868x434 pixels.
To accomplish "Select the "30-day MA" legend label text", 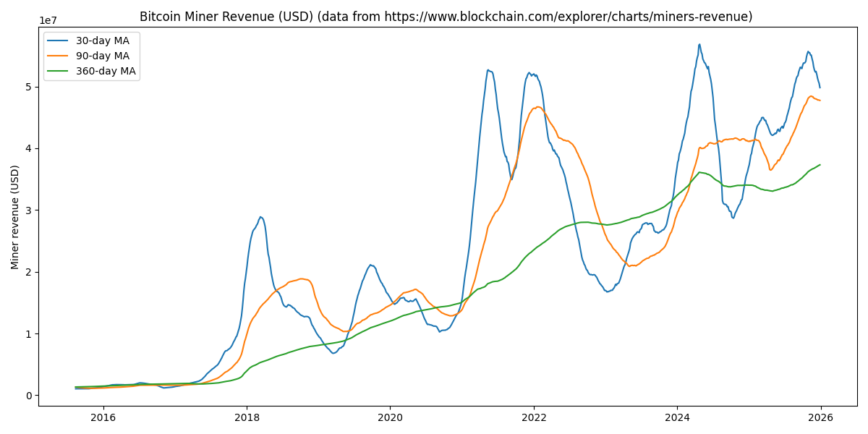I will coord(102,41).
